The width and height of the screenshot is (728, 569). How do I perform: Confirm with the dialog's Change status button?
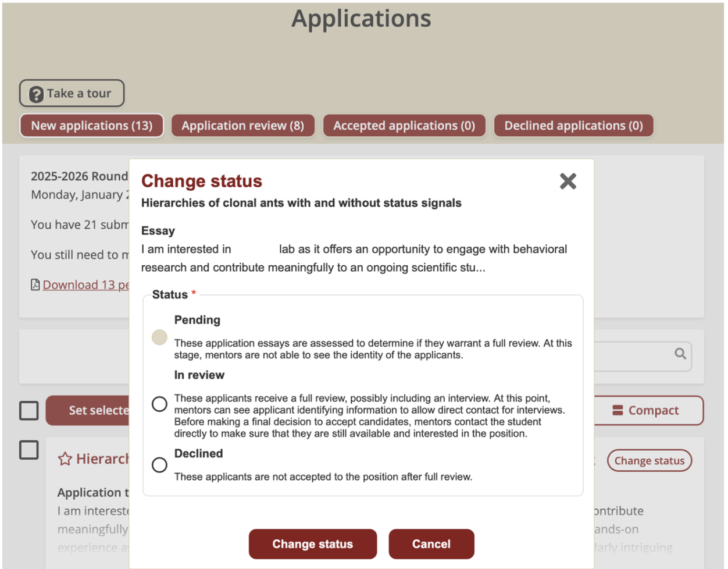coord(312,544)
